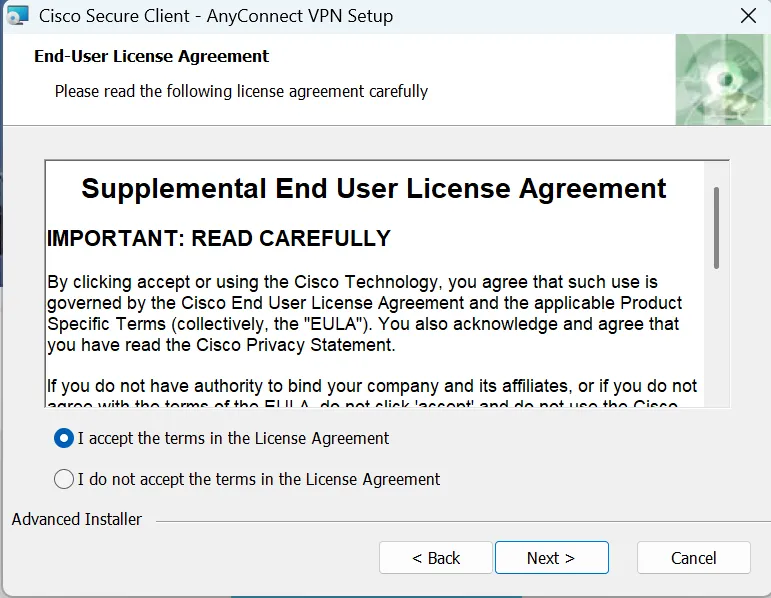
Task: Click the bold "End-User License Agreement" header title
Action: coord(152,56)
